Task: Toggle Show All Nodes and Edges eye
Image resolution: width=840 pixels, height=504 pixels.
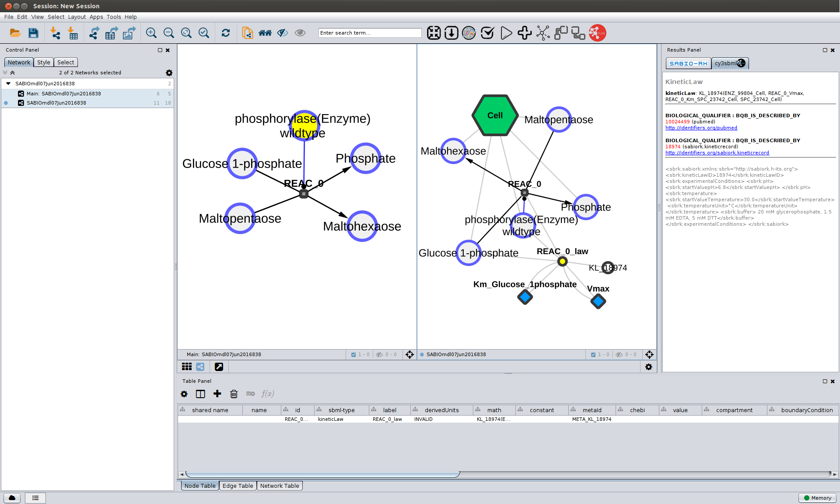Action: (x=300, y=33)
